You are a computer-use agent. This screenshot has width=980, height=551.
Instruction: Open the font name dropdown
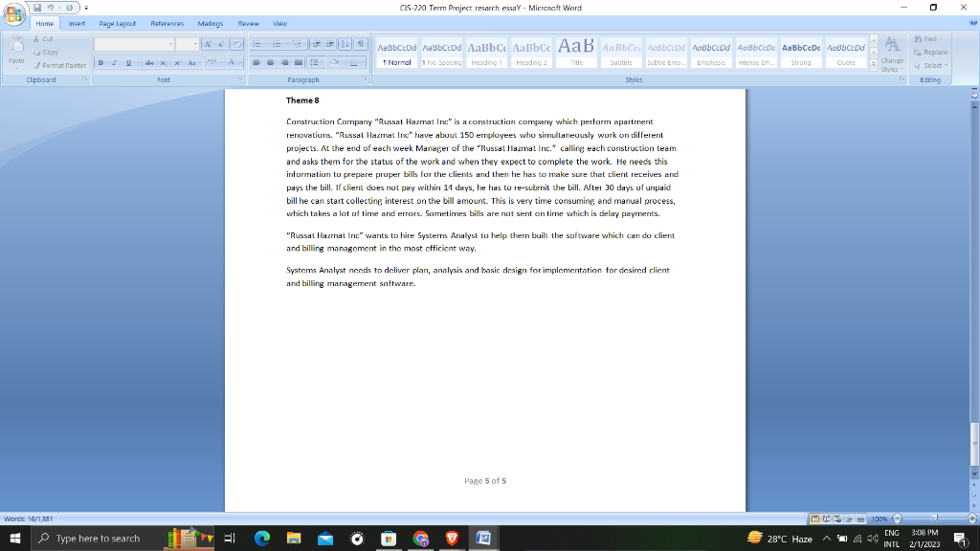170,44
